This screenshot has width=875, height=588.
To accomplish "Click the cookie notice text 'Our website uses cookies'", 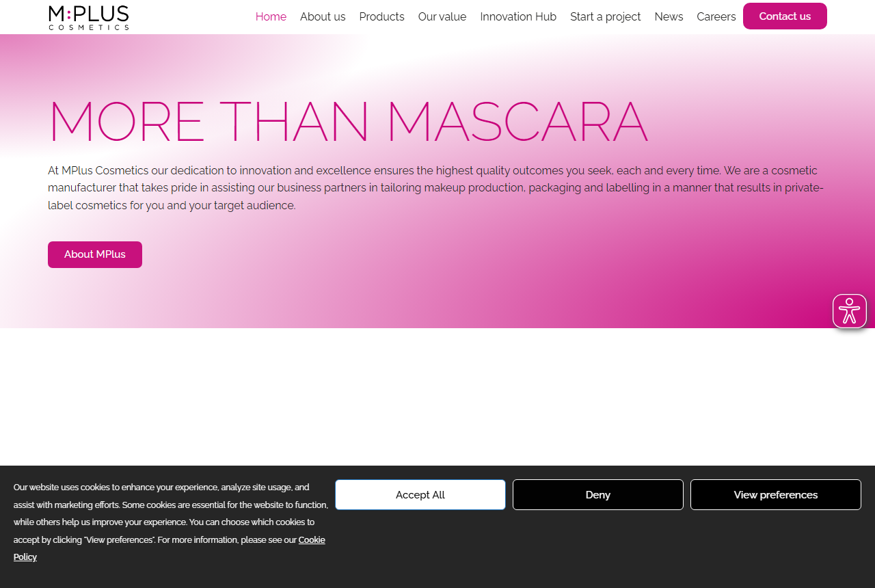I will 171,522.
